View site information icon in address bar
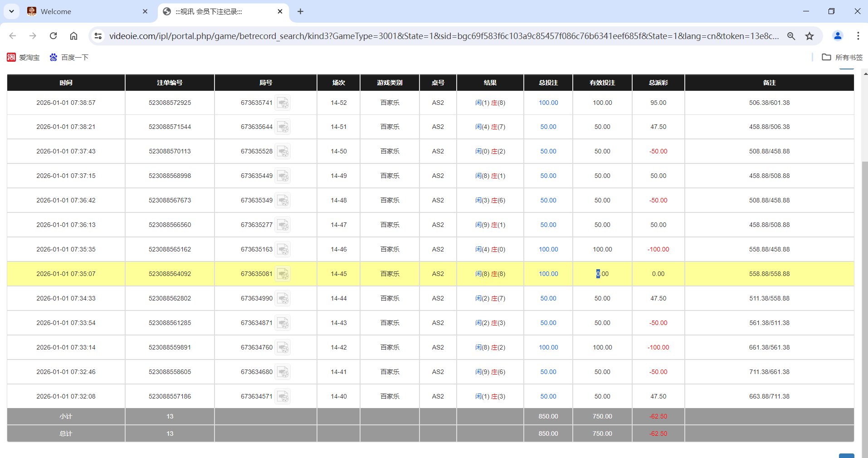Screen dimensions: 868x458 [98, 36]
